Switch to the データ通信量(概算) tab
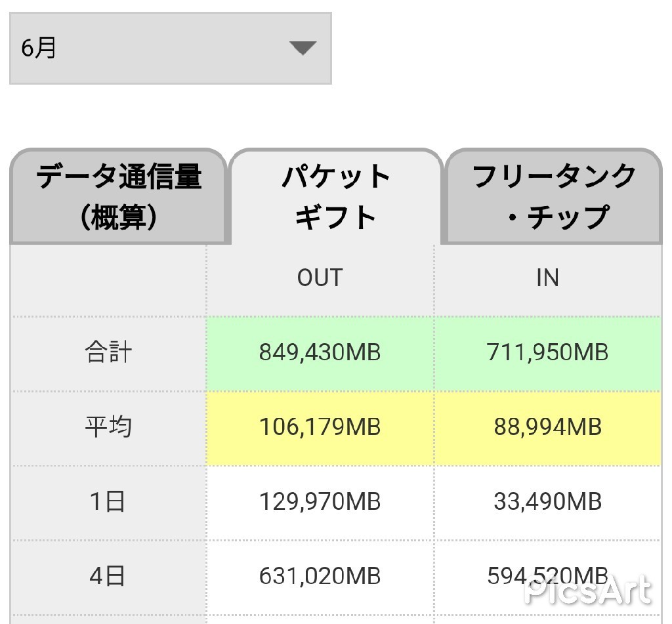The width and height of the screenshot is (672, 624). [118, 197]
